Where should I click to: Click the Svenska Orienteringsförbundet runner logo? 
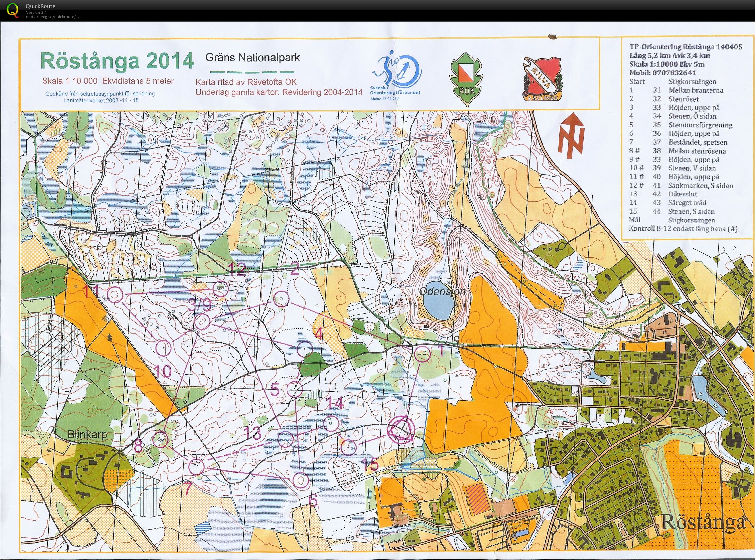pyautogui.click(x=396, y=72)
